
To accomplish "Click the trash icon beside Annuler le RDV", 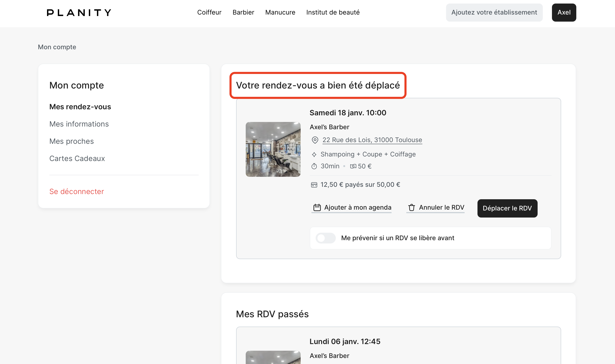I will [x=412, y=208].
